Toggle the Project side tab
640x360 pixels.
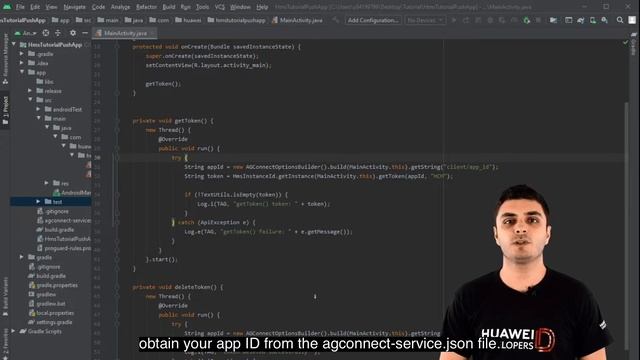(x=5, y=110)
